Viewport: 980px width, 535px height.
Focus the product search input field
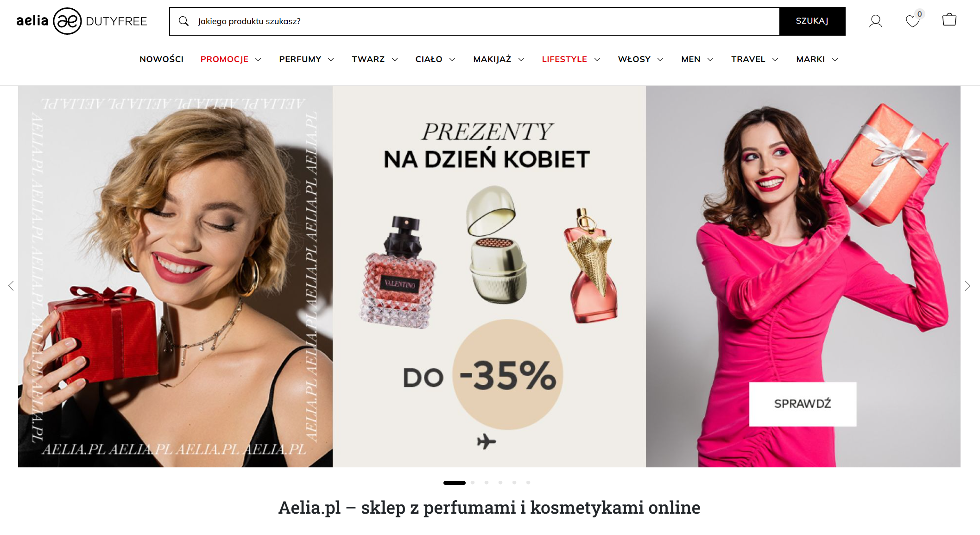tap(487, 21)
